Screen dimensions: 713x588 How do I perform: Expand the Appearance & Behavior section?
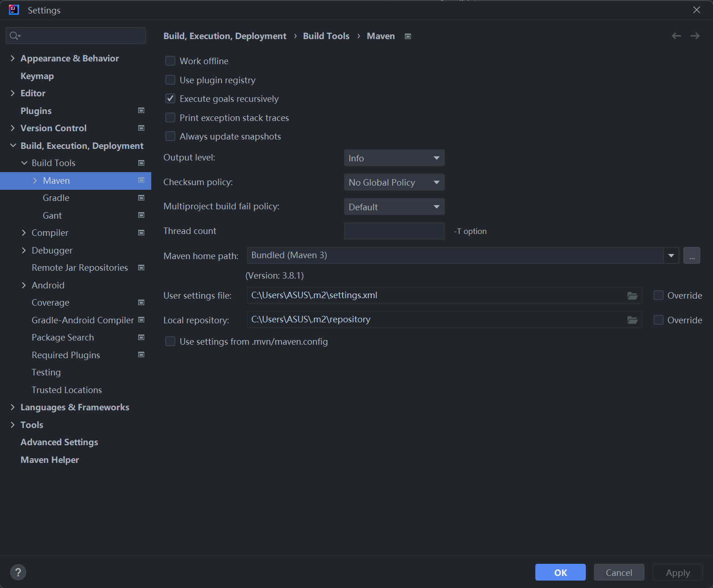pyautogui.click(x=13, y=58)
